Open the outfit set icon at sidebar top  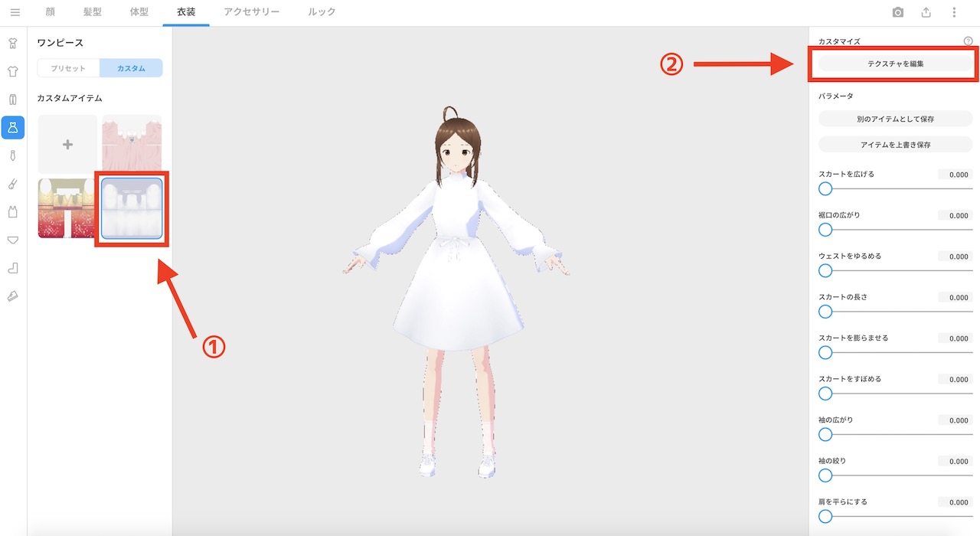[x=12, y=44]
